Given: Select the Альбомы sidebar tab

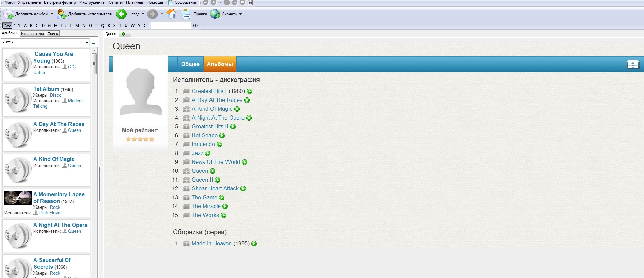Looking at the screenshot, I should tap(10, 33).
